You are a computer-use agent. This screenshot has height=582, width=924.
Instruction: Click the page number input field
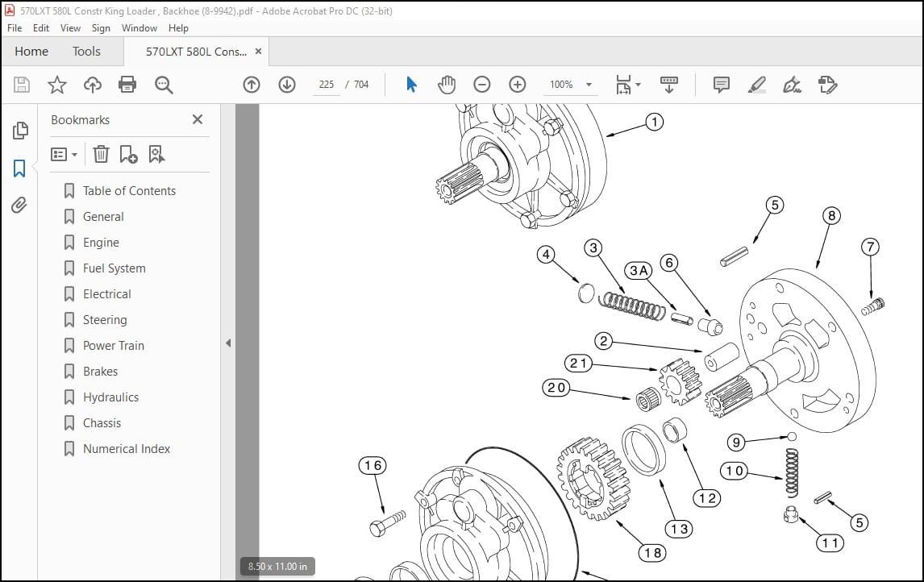(x=327, y=85)
